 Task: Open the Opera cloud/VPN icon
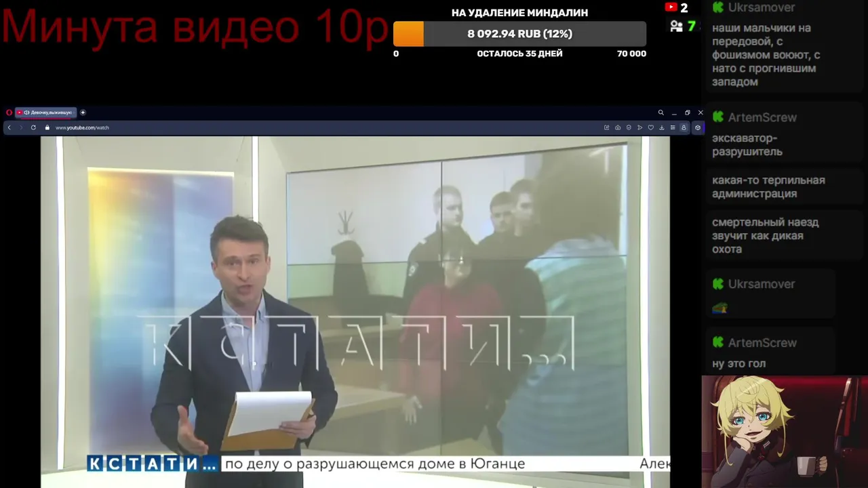pyautogui.click(x=618, y=127)
